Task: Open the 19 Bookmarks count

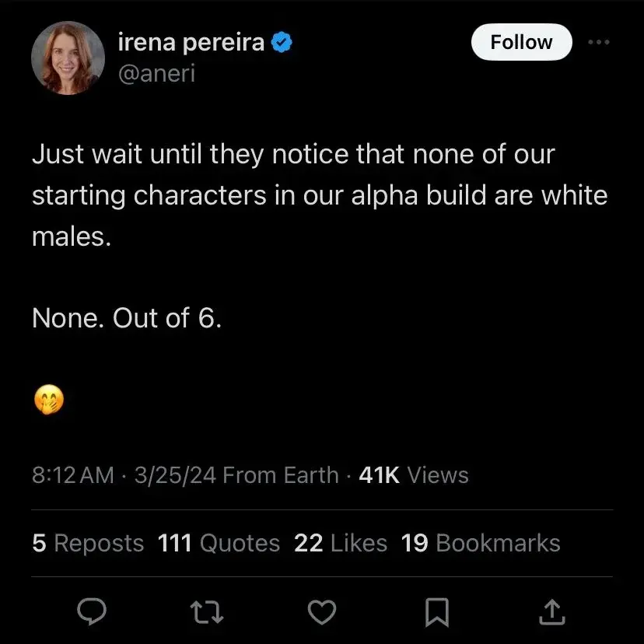Action: tap(481, 543)
